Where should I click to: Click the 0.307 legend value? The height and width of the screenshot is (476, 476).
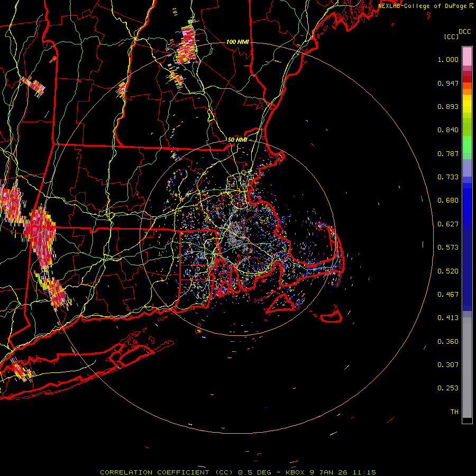click(448, 365)
